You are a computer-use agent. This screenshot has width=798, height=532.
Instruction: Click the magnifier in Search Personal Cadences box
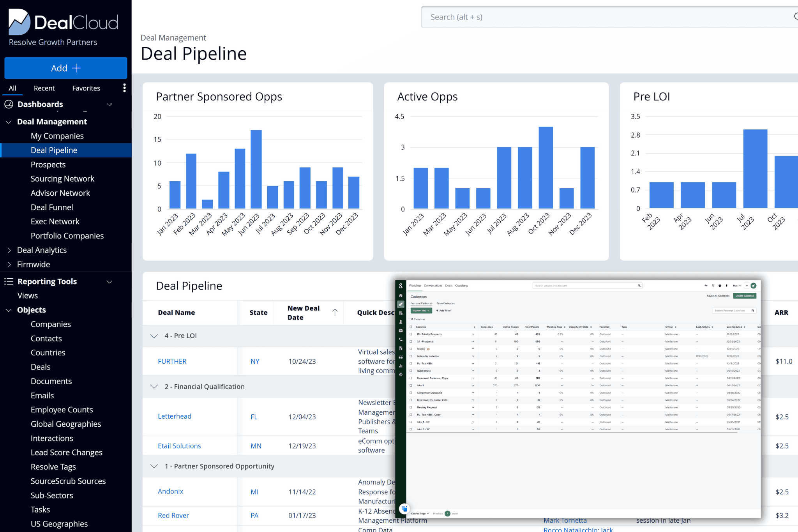pyautogui.click(x=753, y=311)
